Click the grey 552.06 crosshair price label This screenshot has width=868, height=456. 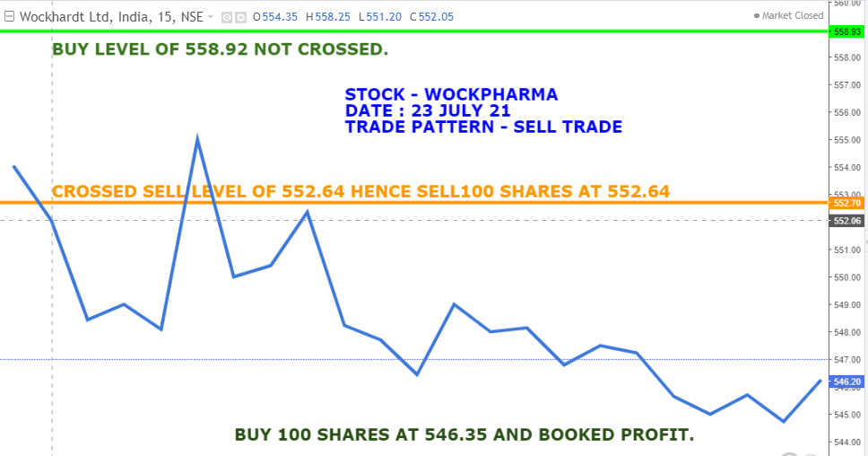(x=846, y=221)
